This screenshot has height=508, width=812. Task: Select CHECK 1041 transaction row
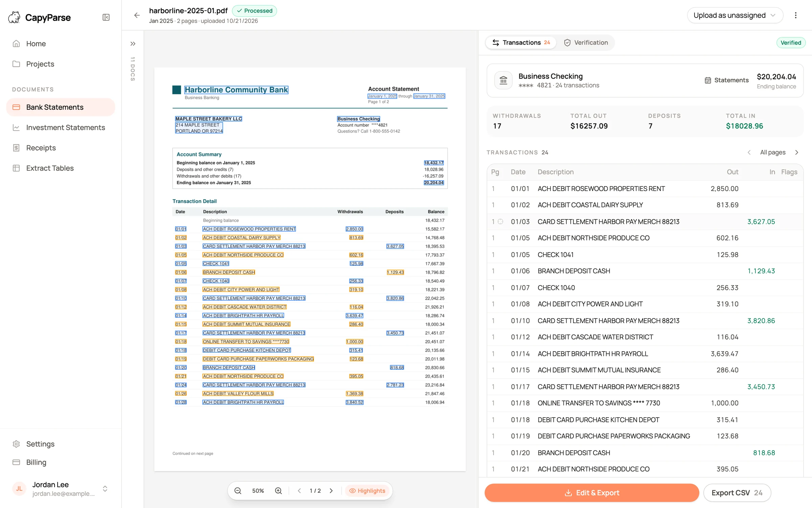point(645,255)
